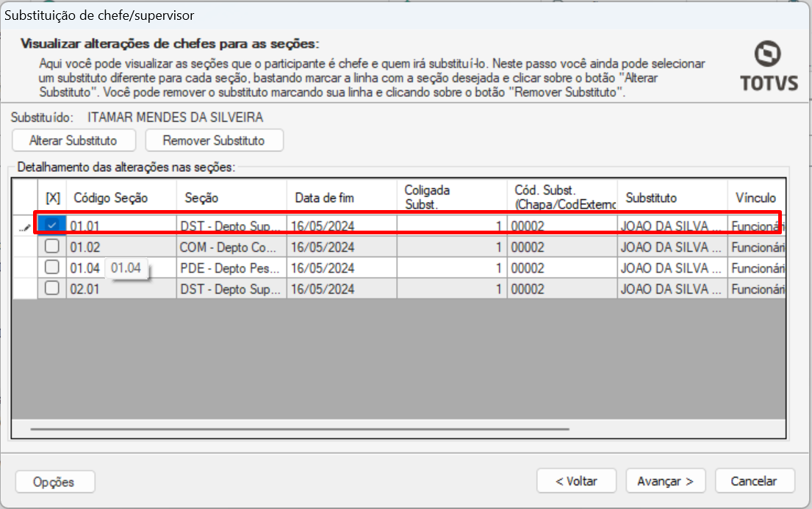Viewport: 812px width, 509px height.
Task: Proceed with the Avançar button
Action: pyautogui.click(x=665, y=481)
